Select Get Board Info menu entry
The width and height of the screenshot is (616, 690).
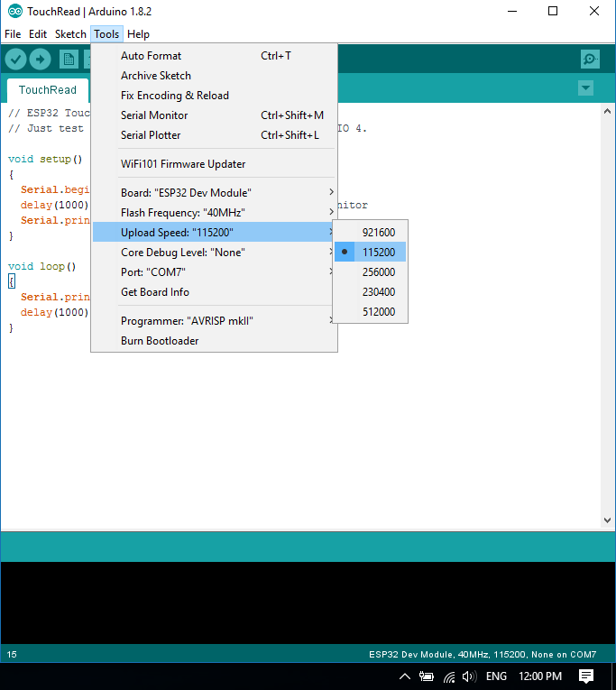click(155, 292)
